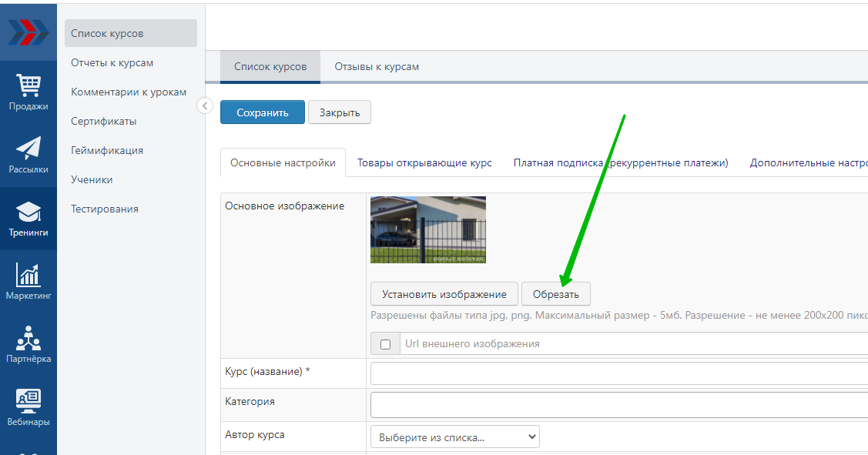Enable the Url внешнего изображения checkbox

click(386, 344)
